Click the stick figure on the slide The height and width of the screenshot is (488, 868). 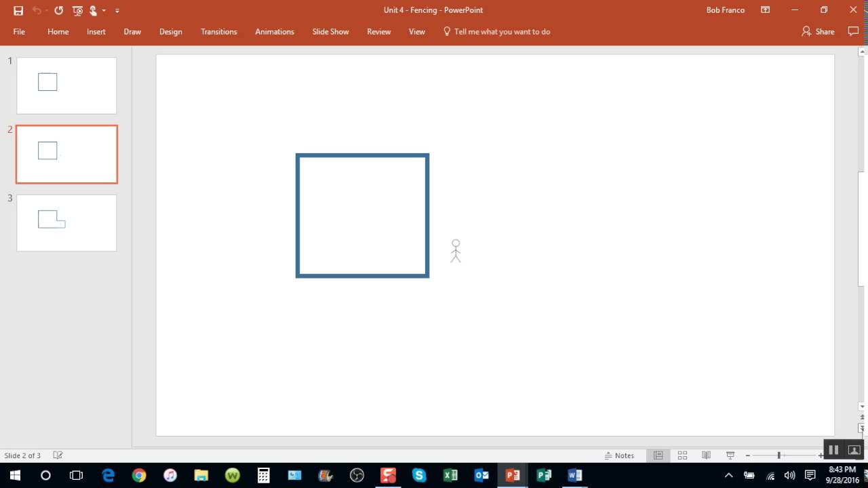point(456,251)
